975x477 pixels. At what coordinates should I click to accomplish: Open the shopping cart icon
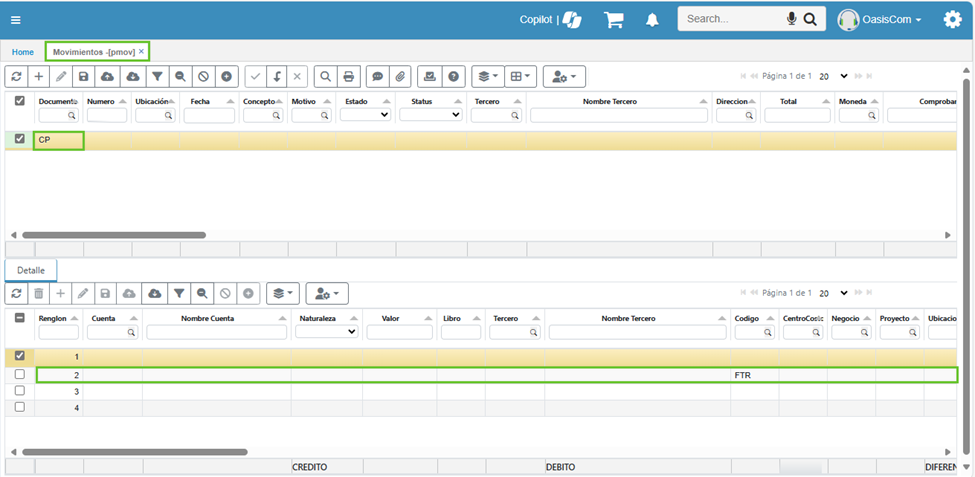click(x=613, y=20)
